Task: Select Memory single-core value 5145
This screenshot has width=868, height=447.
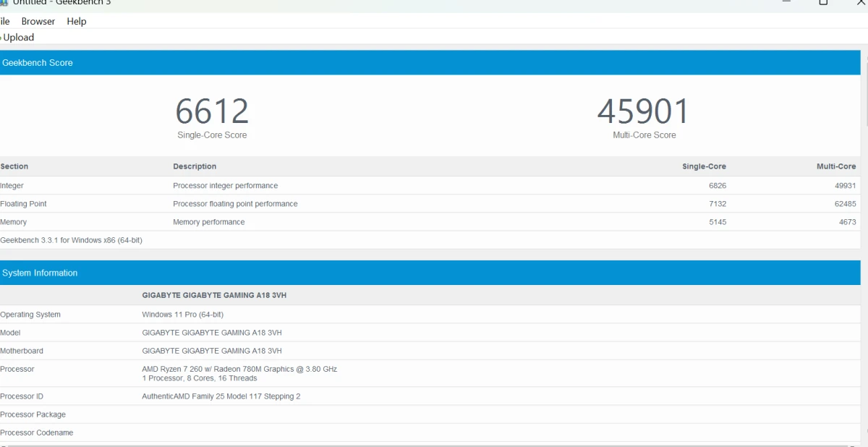Action: [x=718, y=222]
